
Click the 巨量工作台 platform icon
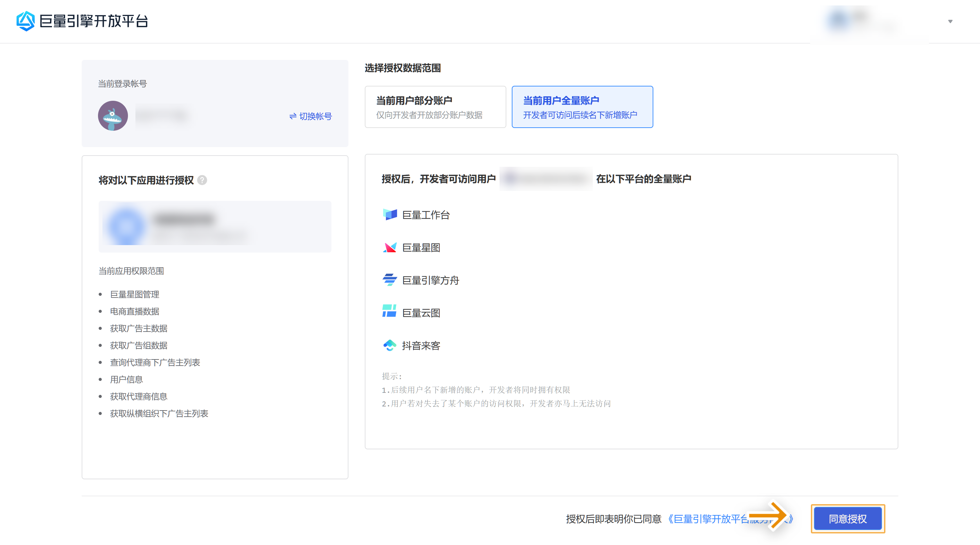390,215
